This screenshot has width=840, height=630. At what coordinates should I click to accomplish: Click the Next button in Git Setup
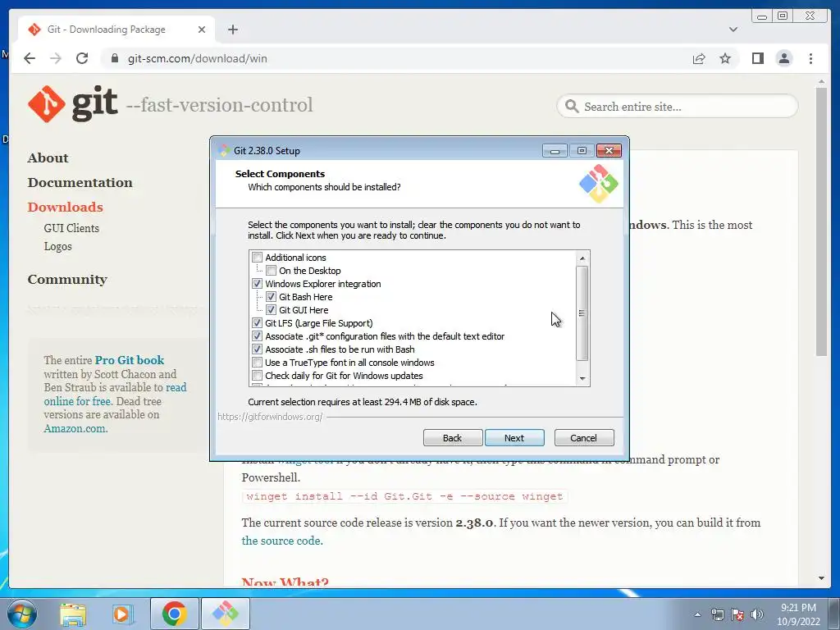pos(514,438)
